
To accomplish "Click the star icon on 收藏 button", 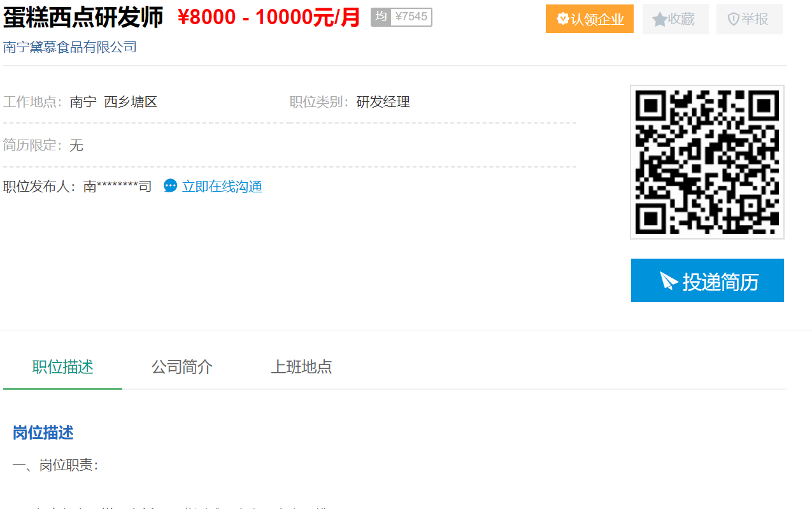I will click(x=659, y=19).
